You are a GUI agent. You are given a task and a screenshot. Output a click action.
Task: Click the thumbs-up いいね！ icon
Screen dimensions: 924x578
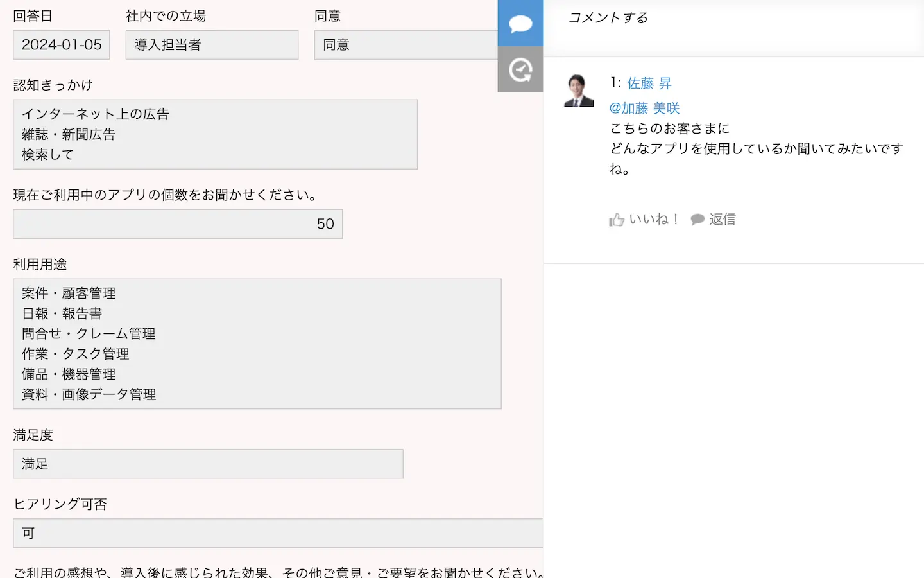point(617,220)
